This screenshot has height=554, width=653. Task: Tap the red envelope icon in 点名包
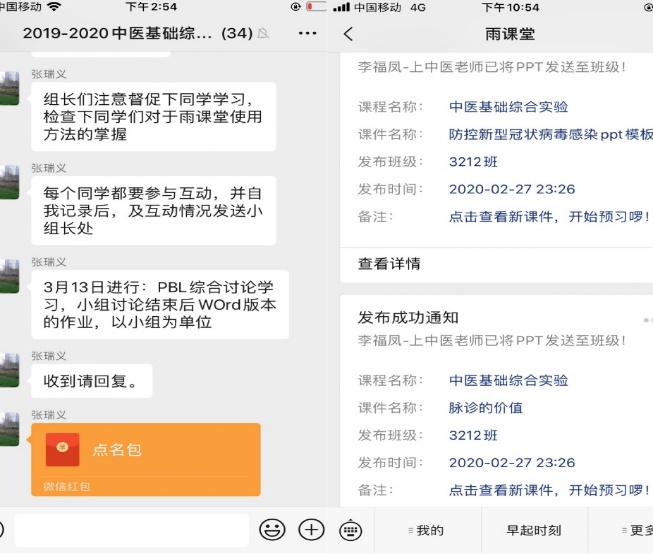(62, 449)
